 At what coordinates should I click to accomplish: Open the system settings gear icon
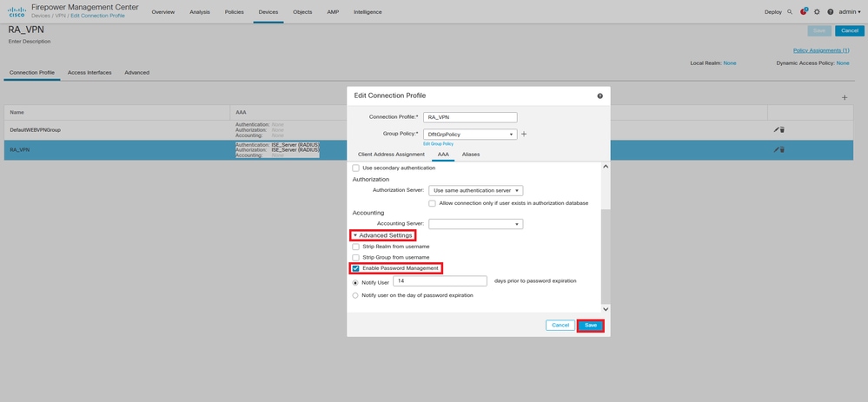(817, 11)
